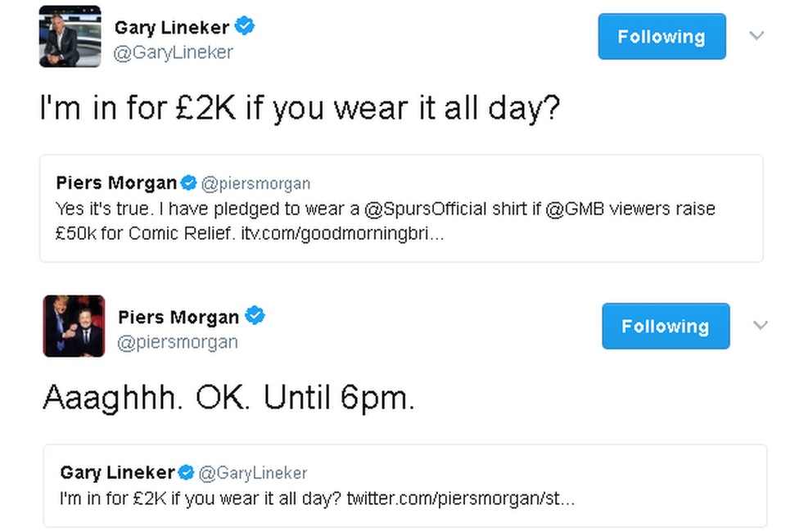
Task: Click the verified badge in quoted Piers Morgan tweet
Action: (x=188, y=183)
